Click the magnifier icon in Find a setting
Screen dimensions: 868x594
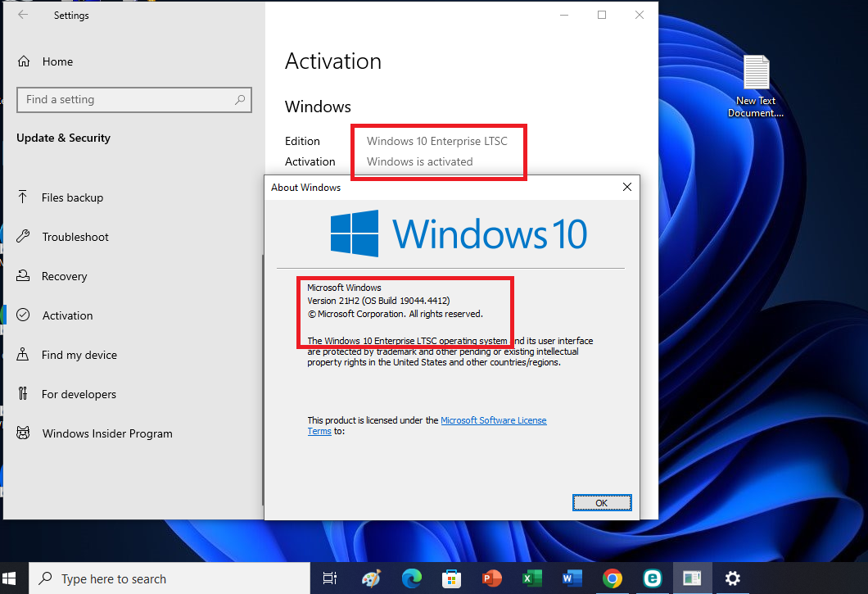click(x=240, y=100)
